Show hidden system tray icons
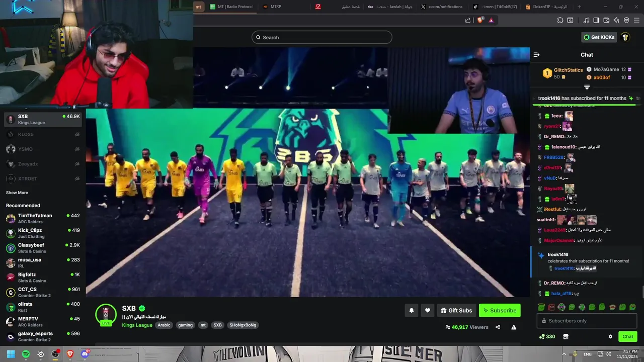 (563, 354)
